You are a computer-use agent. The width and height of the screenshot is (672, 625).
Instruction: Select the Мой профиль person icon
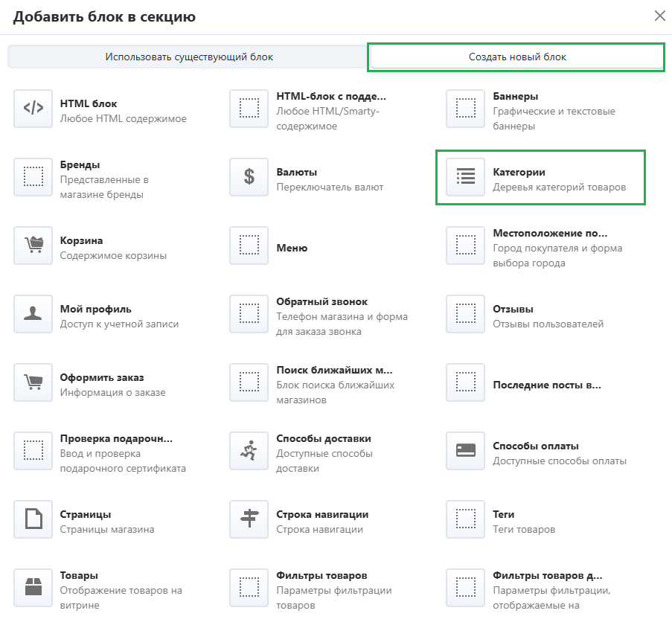pyautogui.click(x=33, y=314)
